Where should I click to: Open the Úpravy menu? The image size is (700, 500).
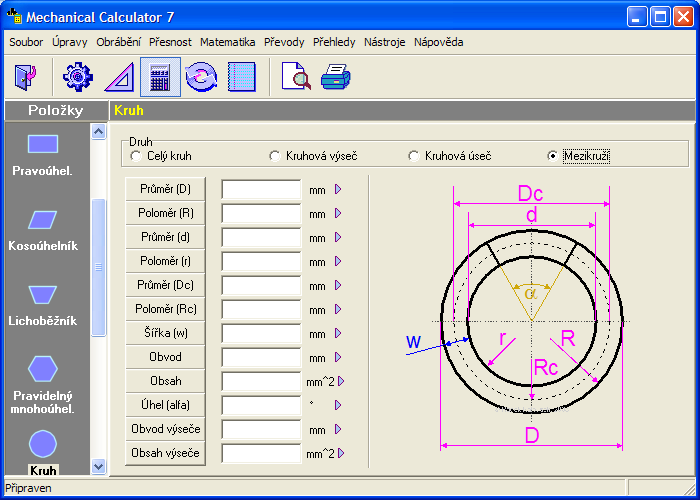[70, 42]
